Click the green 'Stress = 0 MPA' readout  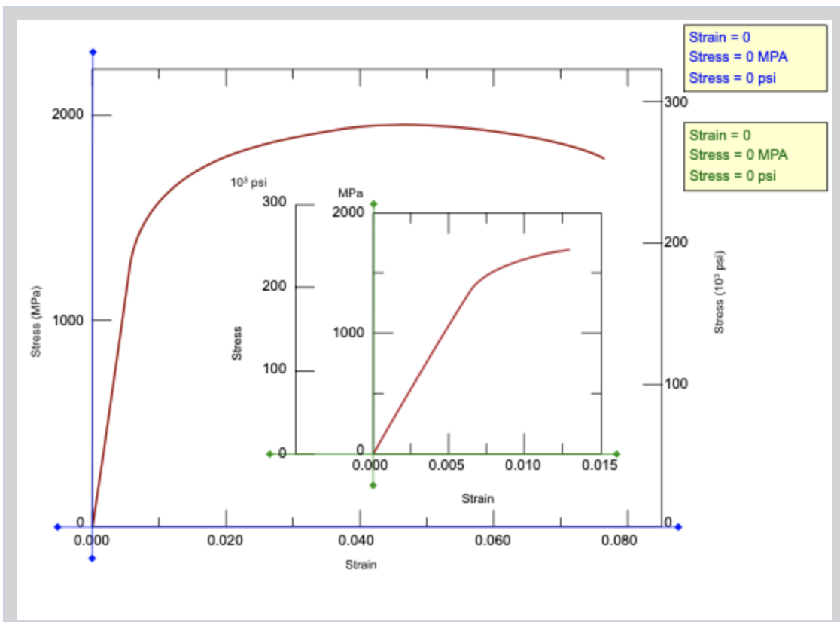[738, 155]
